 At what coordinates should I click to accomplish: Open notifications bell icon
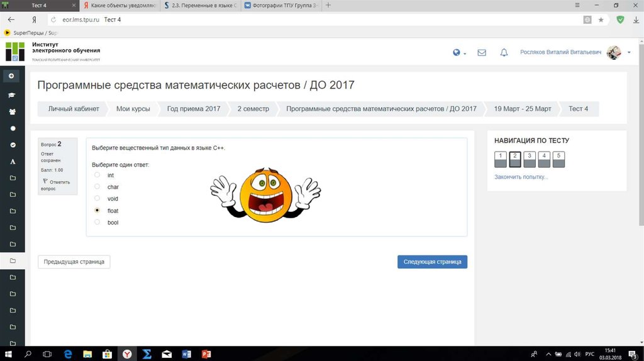tap(504, 53)
